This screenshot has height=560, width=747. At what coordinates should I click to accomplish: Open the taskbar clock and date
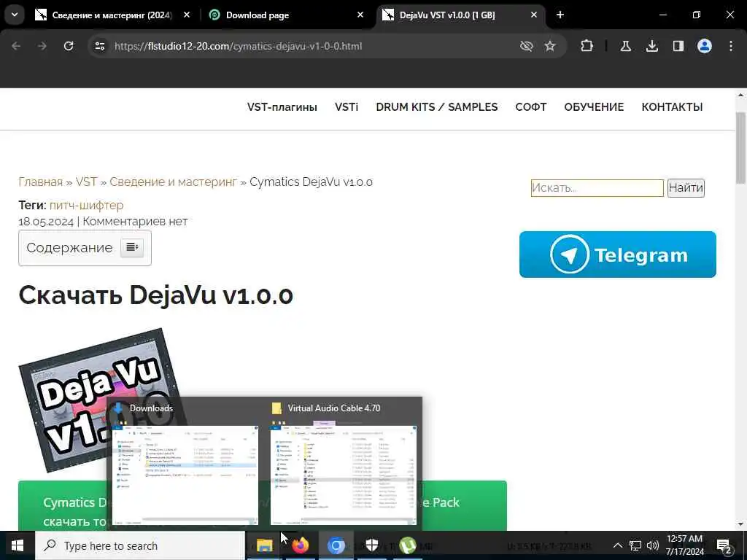(x=684, y=545)
